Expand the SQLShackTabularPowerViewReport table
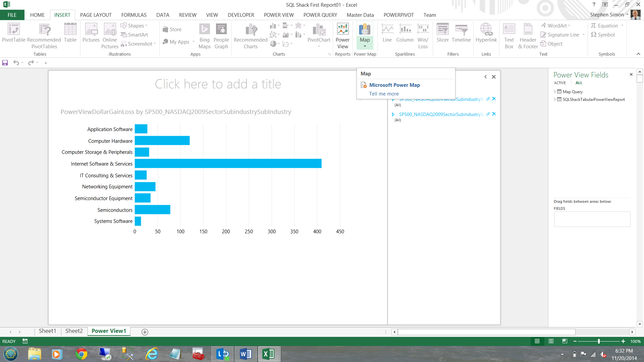The height and width of the screenshot is (362, 644). 555,100
